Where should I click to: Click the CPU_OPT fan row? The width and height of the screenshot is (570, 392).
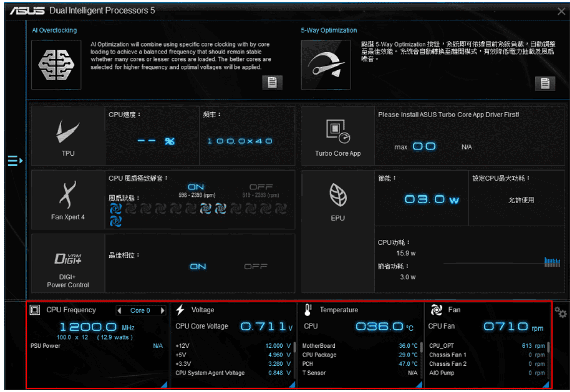click(487, 346)
